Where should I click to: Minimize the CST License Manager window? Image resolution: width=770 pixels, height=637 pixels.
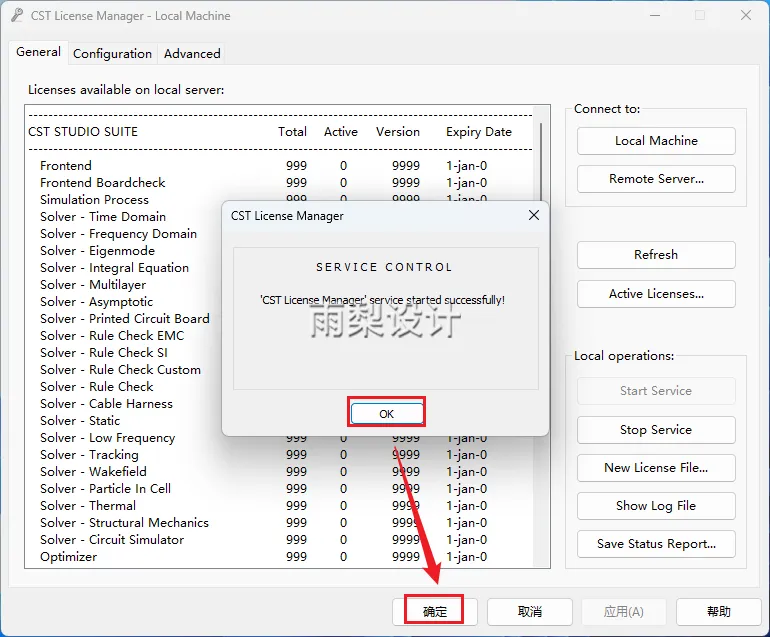655,16
